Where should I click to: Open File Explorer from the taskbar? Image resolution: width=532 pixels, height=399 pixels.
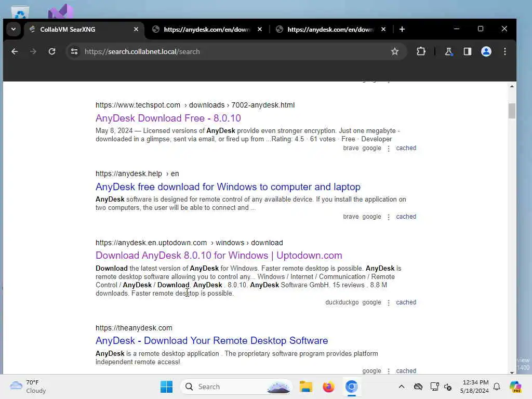tap(305, 387)
